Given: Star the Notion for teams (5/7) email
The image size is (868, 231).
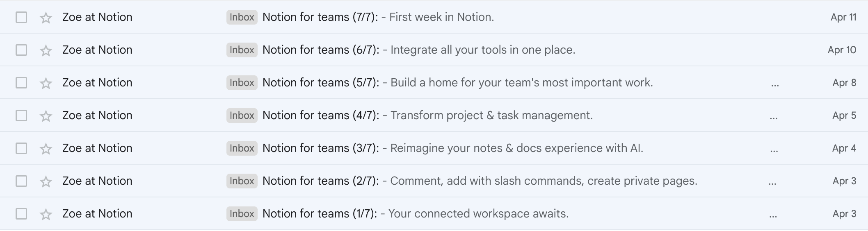Looking at the screenshot, I should click(46, 83).
